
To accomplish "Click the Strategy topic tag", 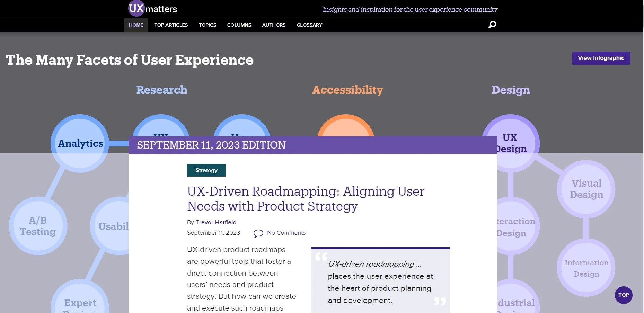I will point(206,170).
